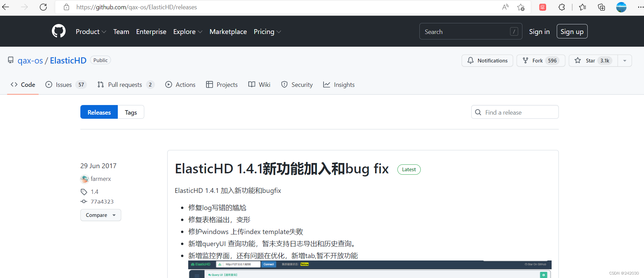The image size is (644, 278).
Task: Open the Enterprise link in header
Action: (x=151, y=32)
